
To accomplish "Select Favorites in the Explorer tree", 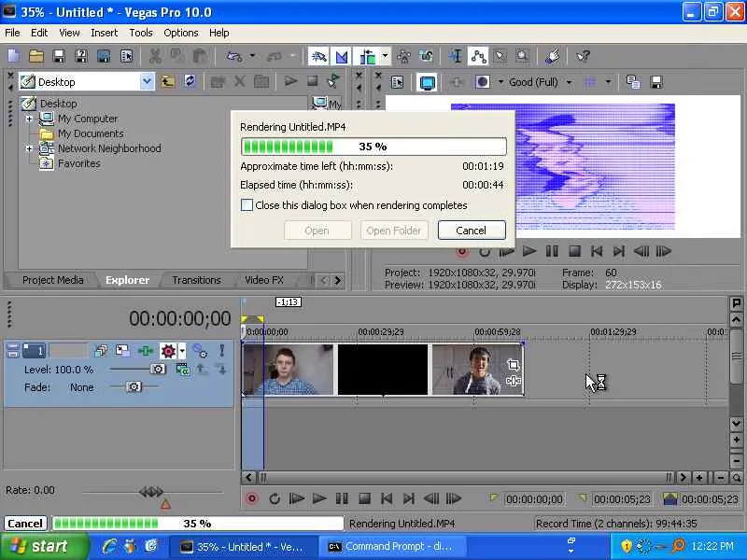I will tap(79, 164).
